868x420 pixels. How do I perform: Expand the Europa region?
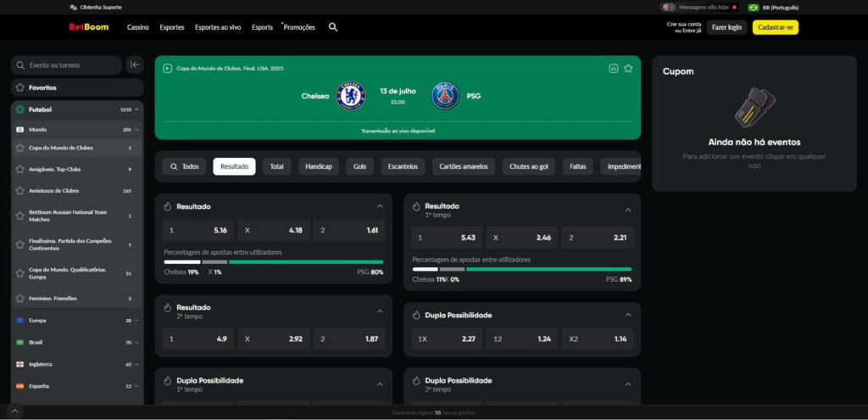pyautogui.click(x=136, y=320)
